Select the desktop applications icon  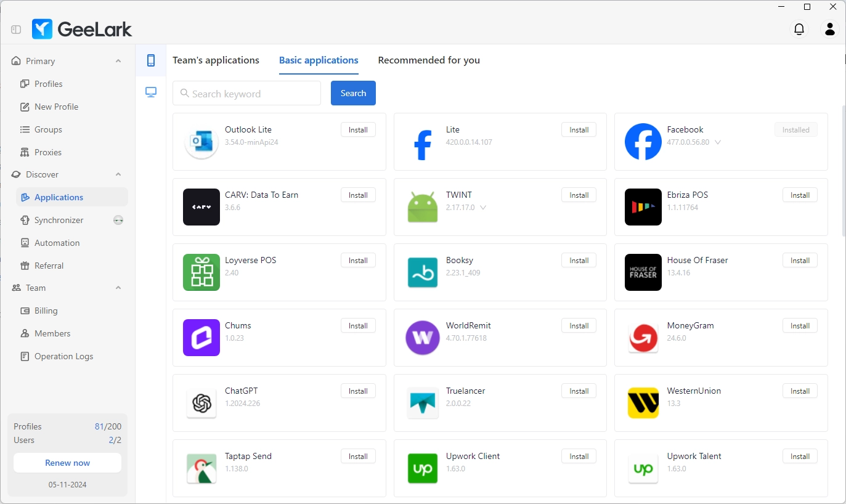150,92
